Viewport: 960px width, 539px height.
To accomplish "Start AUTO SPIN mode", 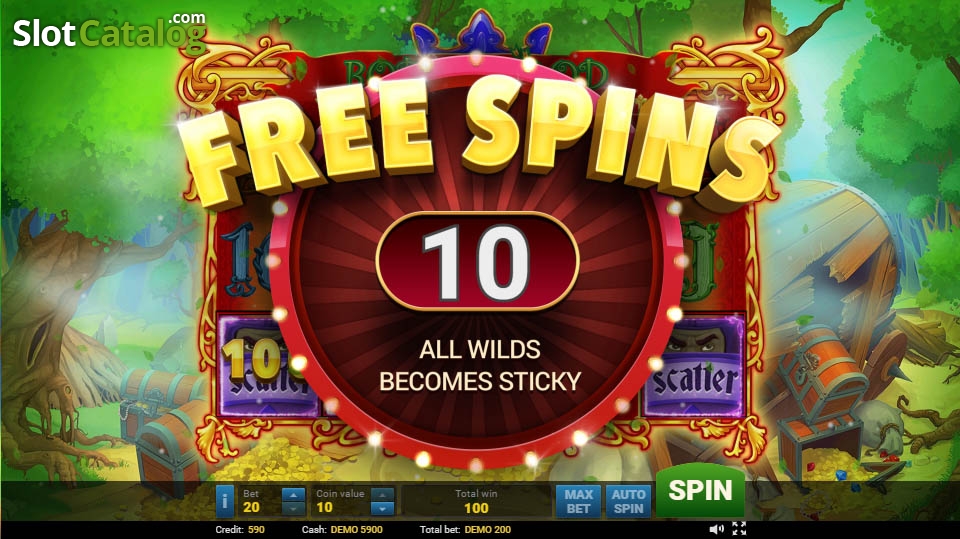I will [628, 501].
